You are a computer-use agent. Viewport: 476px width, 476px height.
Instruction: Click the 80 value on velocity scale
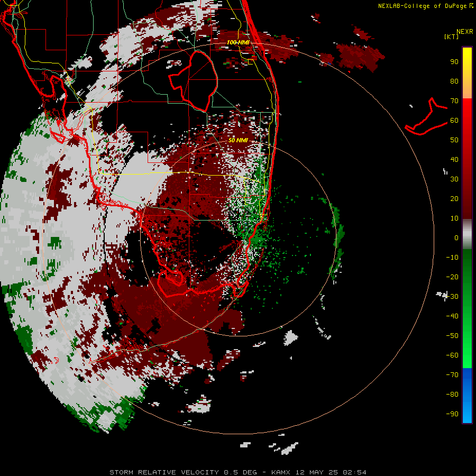click(454, 81)
